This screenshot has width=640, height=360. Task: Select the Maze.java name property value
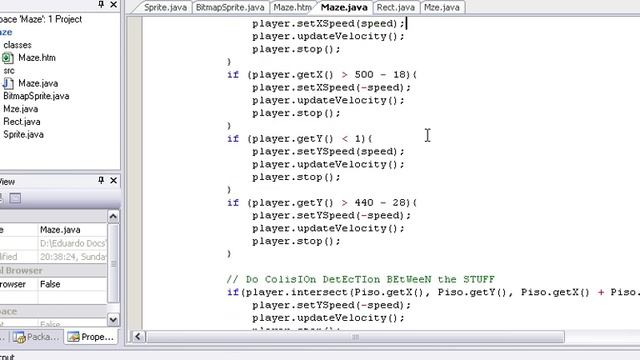coord(60,230)
